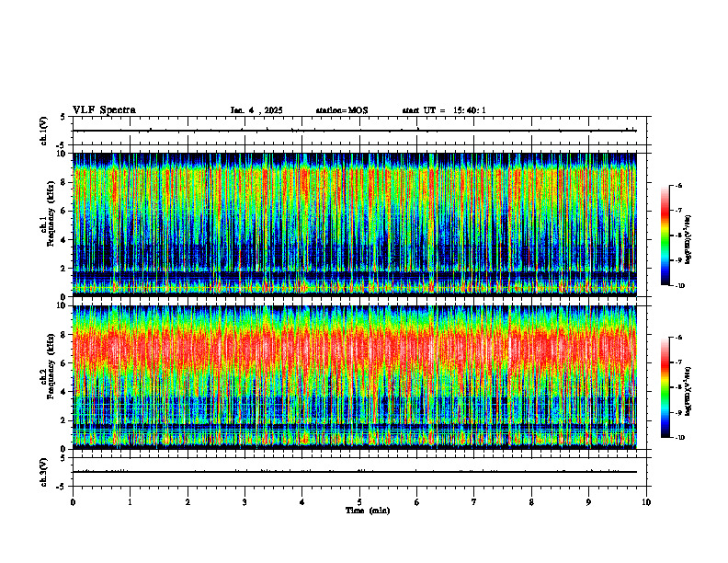The height and width of the screenshot is (563, 728).
Task: Click the "6" kHz tick of ch.1
Action: (64, 211)
